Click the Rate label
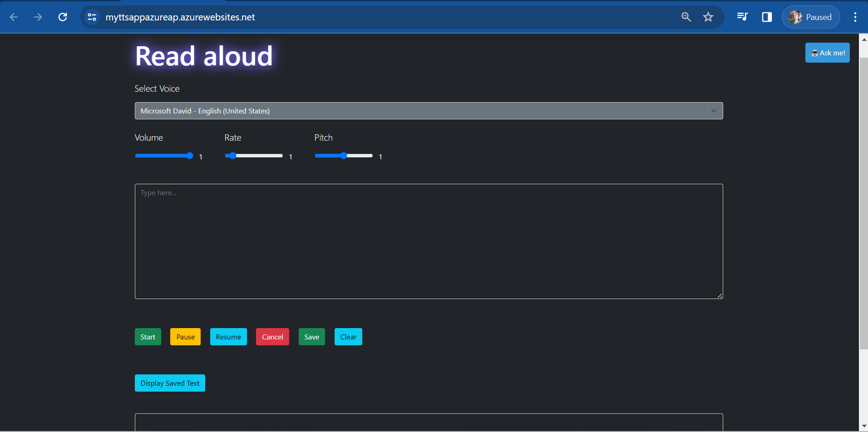The height and width of the screenshot is (432, 868). point(233,137)
